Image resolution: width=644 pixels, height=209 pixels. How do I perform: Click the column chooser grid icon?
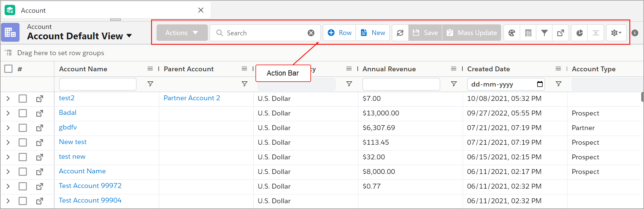[x=528, y=33]
